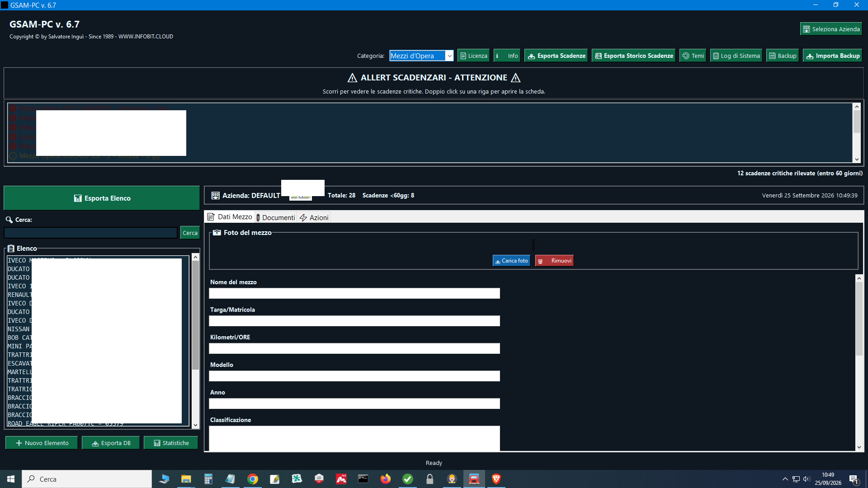Click down arrow of form panel scrollbar
This screenshot has height=488, width=868.
[x=859, y=447]
